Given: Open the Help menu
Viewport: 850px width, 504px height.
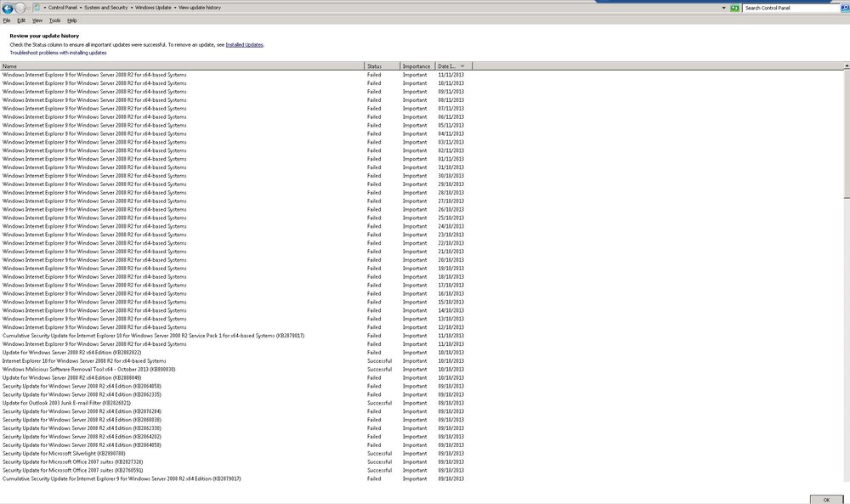Looking at the screenshot, I should point(72,20).
